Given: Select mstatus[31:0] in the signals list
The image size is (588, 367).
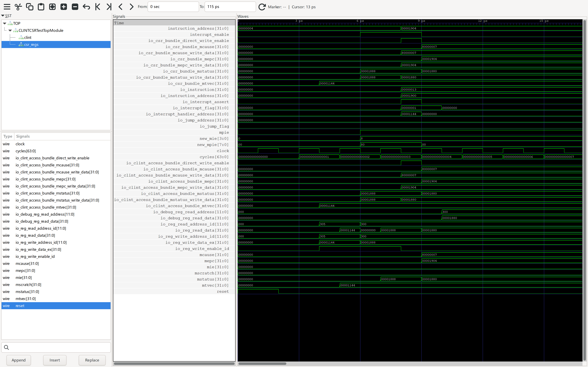Looking at the screenshot, I should [x=27, y=291].
